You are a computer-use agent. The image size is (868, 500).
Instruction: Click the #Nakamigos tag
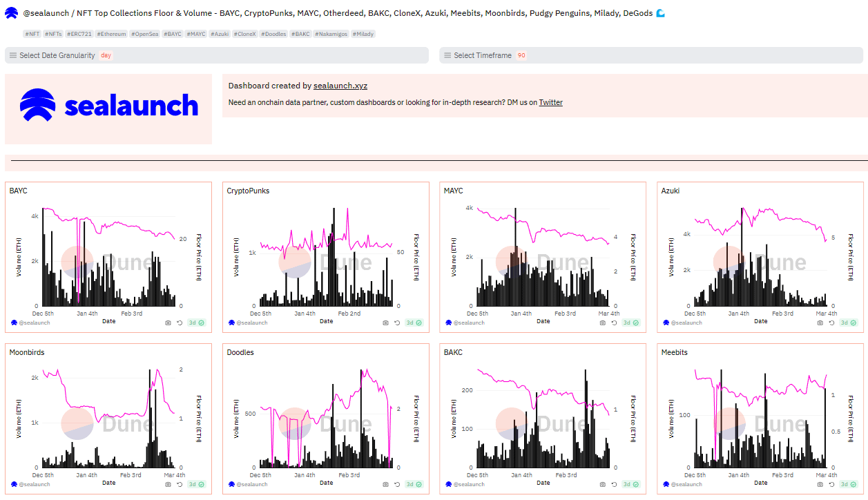[331, 34]
